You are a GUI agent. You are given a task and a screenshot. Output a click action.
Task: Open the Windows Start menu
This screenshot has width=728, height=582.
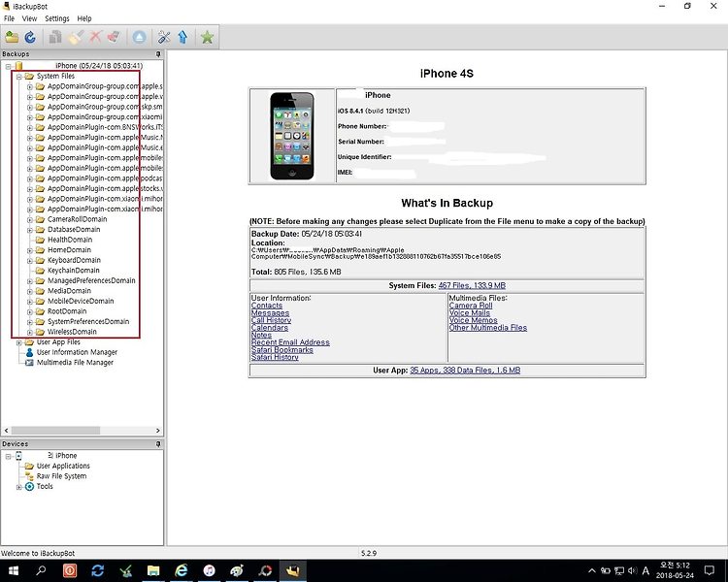point(13,570)
